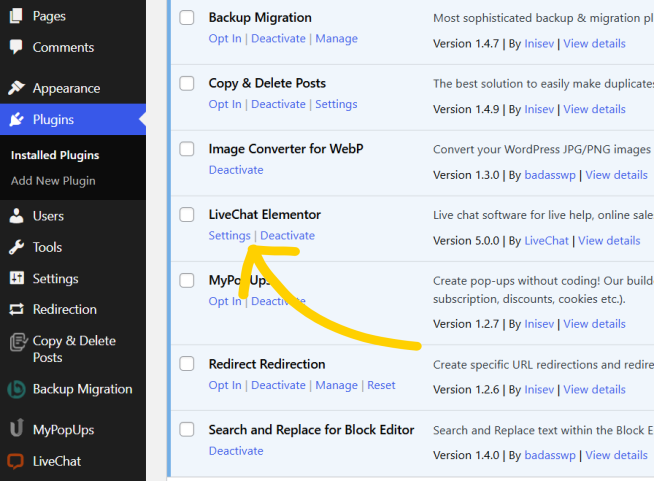Open the Redirection menu item
This screenshot has width=654, height=481.
[x=65, y=310]
